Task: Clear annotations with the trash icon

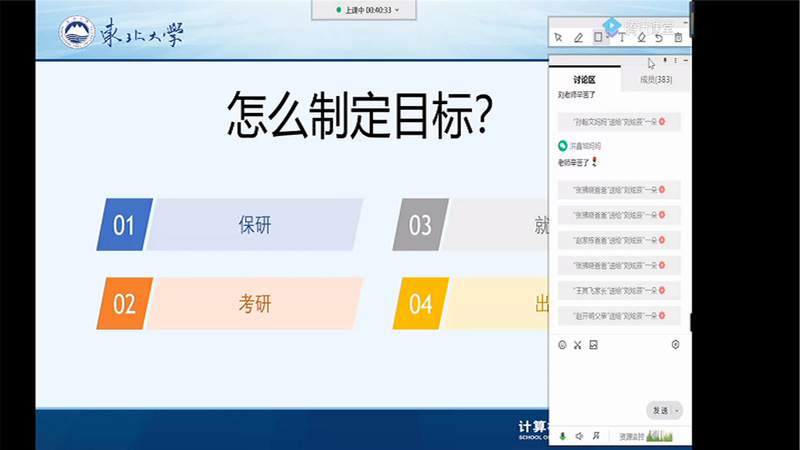Action: (679, 37)
